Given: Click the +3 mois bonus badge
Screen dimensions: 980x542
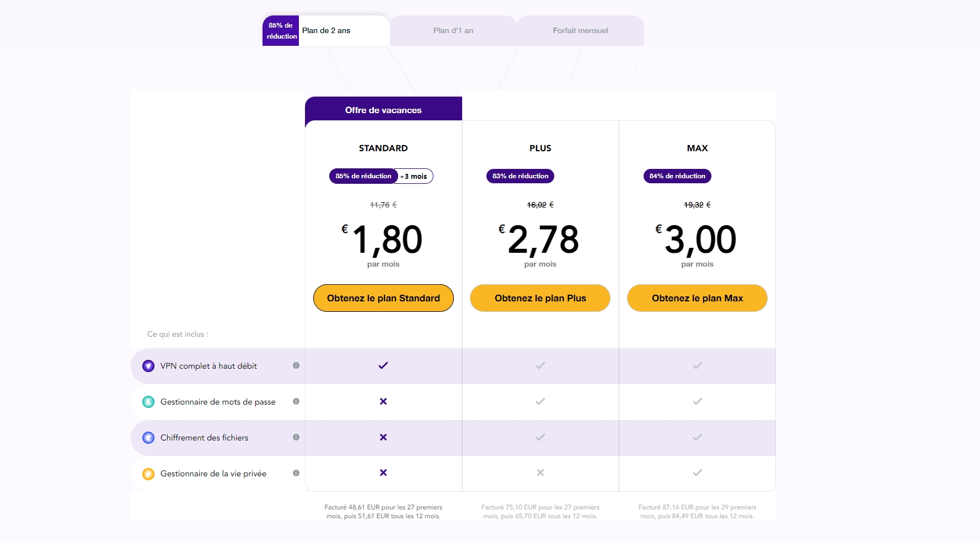Looking at the screenshot, I should coord(415,177).
